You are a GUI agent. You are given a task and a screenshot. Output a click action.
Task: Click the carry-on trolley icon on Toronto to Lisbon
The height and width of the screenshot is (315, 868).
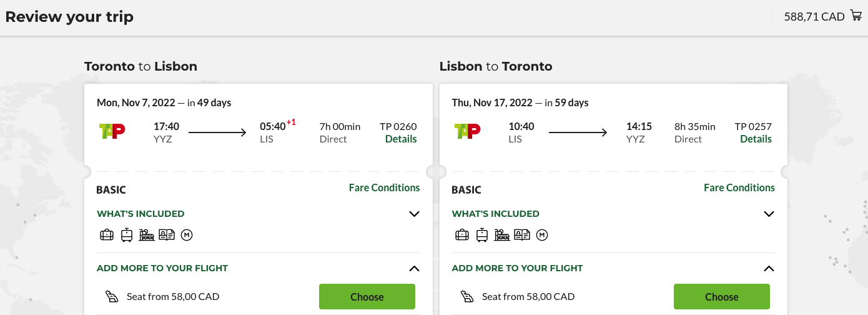pos(127,235)
